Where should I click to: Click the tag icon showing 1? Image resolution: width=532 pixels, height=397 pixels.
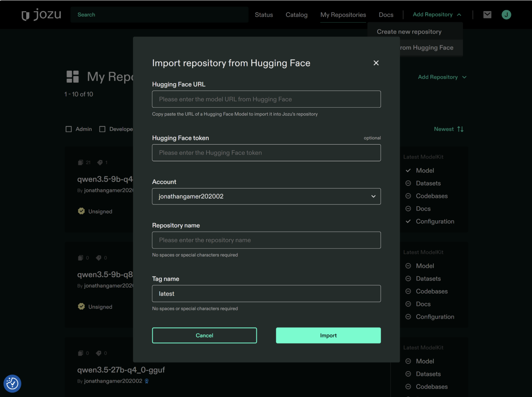pos(100,162)
